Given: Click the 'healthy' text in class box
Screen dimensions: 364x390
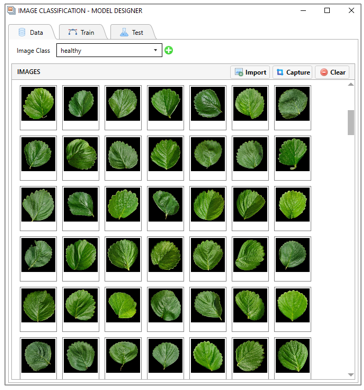Looking at the screenshot, I should point(71,51).
